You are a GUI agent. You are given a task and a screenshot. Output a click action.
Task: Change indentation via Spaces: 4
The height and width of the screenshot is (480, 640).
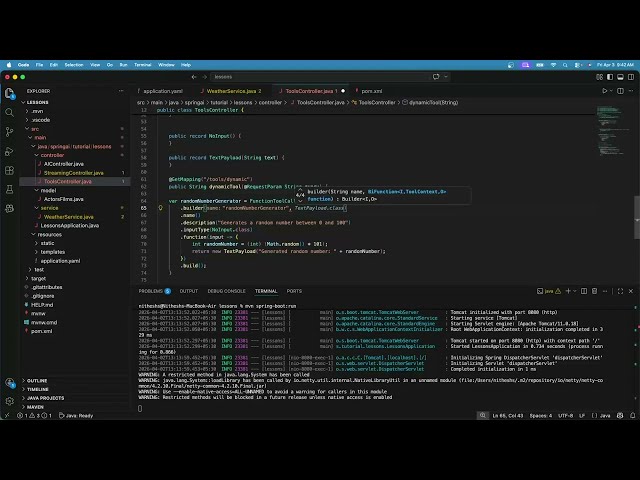click(x=540, y=416)
